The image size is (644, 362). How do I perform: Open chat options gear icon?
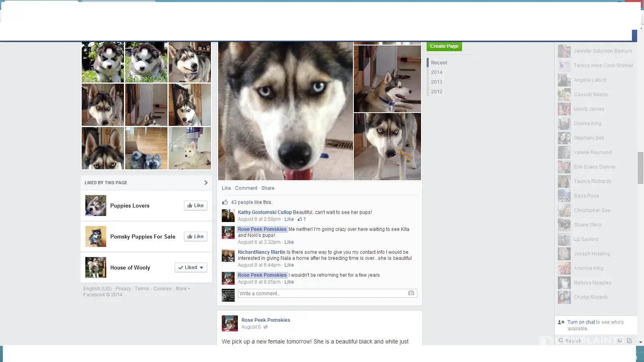tap(620, 341)
